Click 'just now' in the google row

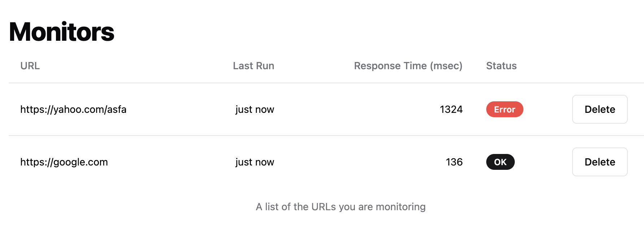tap(255, 162)
